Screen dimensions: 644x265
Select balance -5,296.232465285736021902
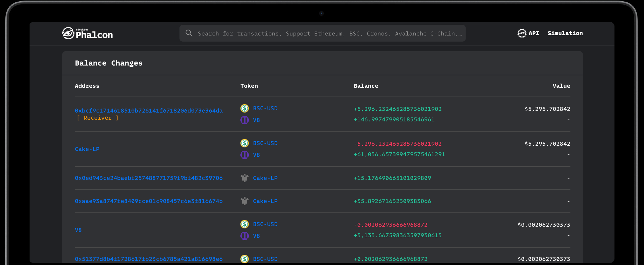(x=397, y=144)
